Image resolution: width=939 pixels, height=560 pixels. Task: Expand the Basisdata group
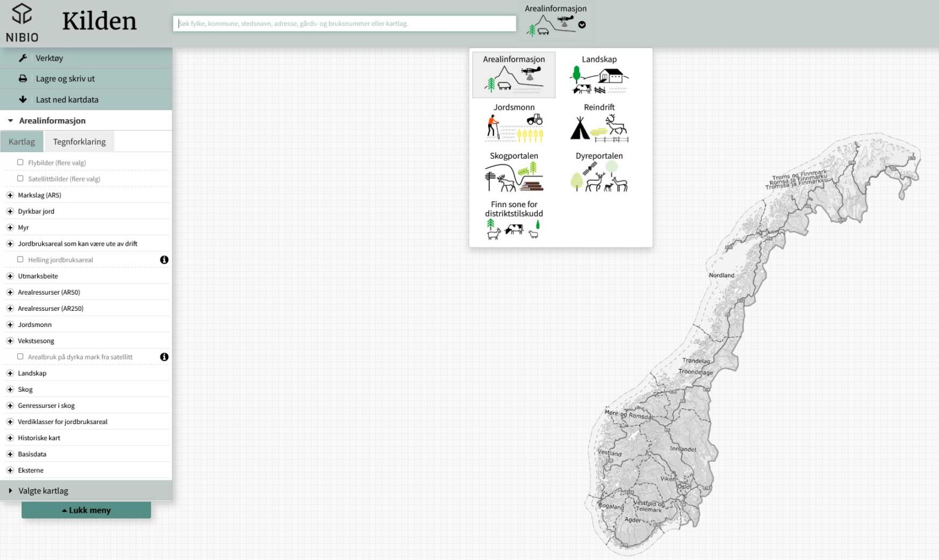(10, 454)
